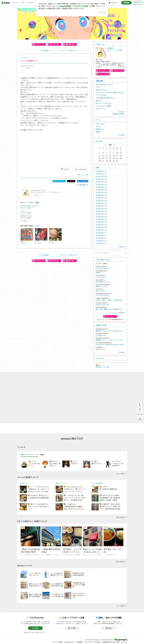
Task: Dismiss the cookie notice with とじる
Action: (x=103, y=12)
